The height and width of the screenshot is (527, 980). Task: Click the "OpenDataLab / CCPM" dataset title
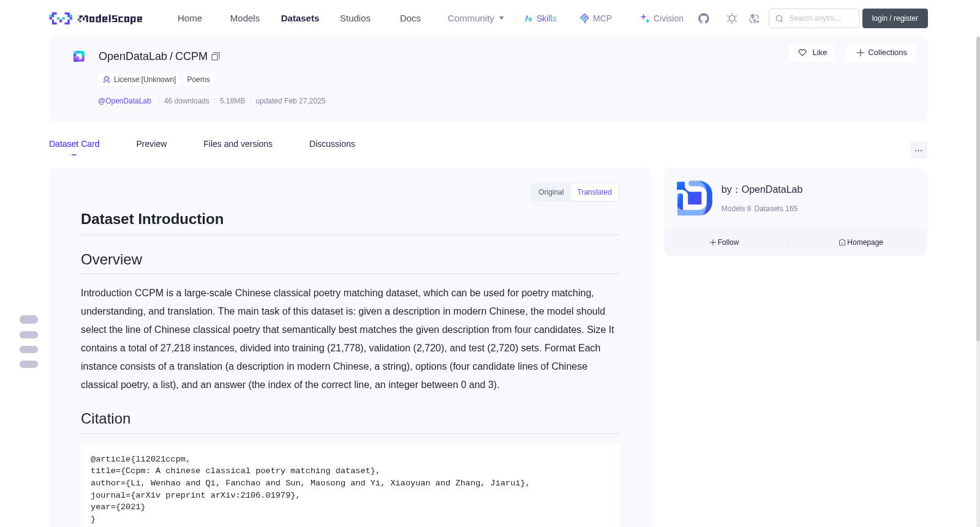153,56
